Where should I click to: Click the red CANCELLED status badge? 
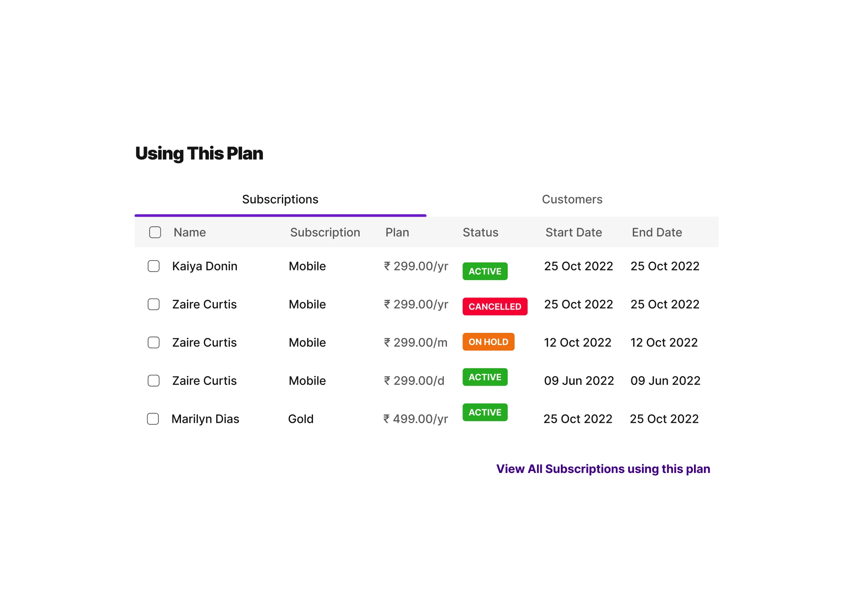tap(495, 306)
